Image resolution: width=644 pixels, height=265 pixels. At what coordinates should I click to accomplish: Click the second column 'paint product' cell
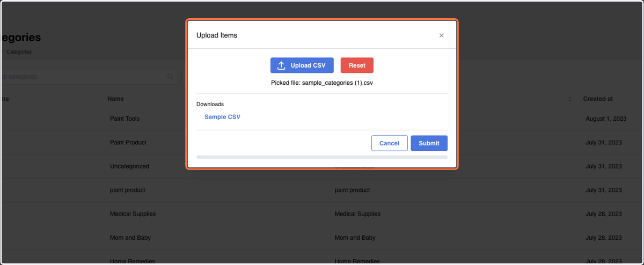tap(352, 190)
